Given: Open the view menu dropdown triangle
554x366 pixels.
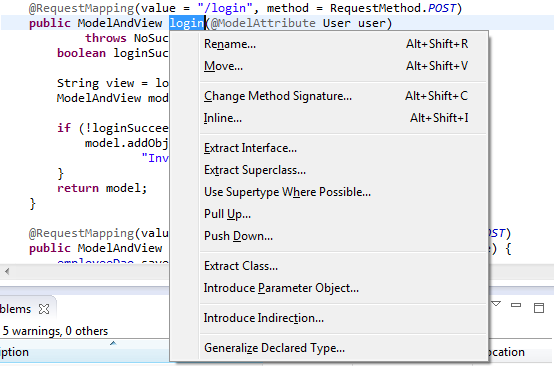Looking at the screenshot, I should 496,303.
